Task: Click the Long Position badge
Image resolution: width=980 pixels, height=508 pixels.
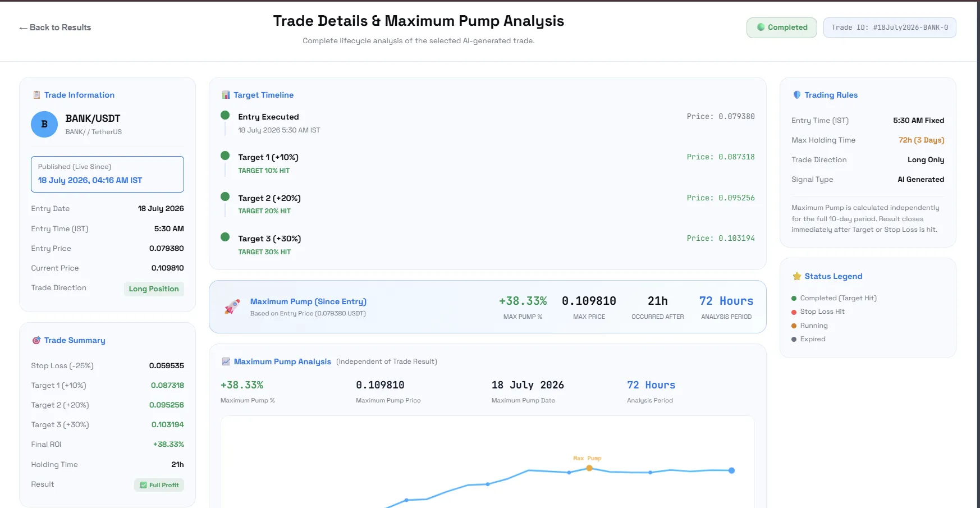Action: click(x=154, y=289)
